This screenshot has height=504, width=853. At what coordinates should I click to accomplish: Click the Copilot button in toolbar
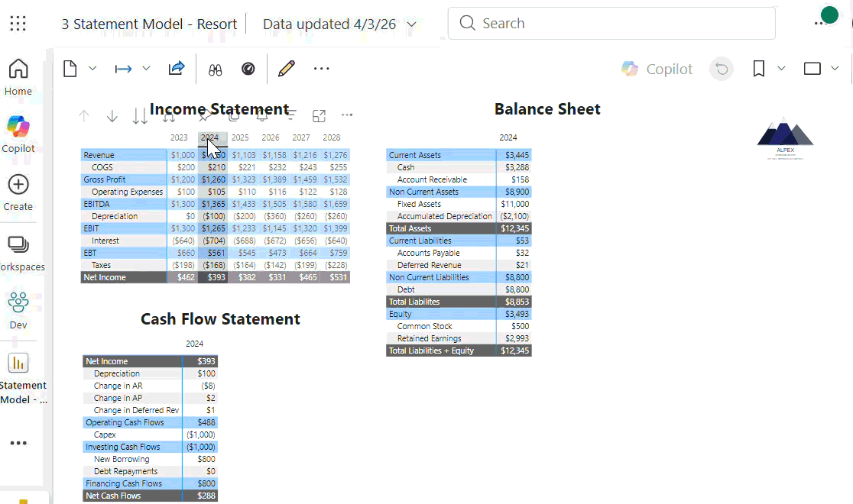(x=657, y=69)
